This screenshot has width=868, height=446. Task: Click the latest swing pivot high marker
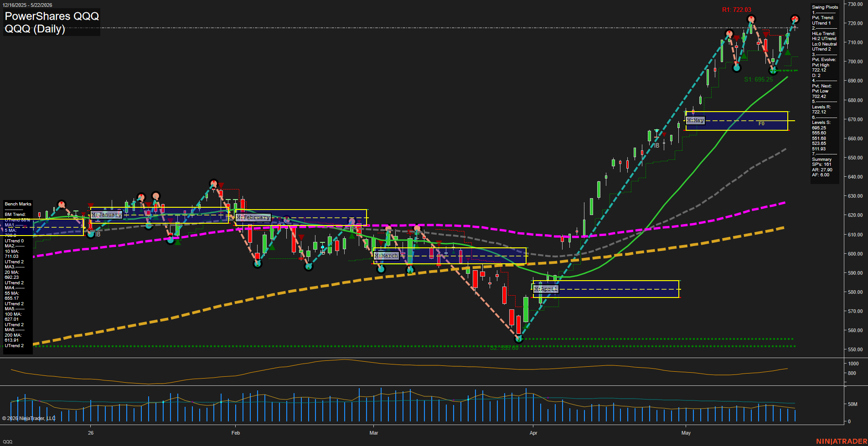pos(795,19)
